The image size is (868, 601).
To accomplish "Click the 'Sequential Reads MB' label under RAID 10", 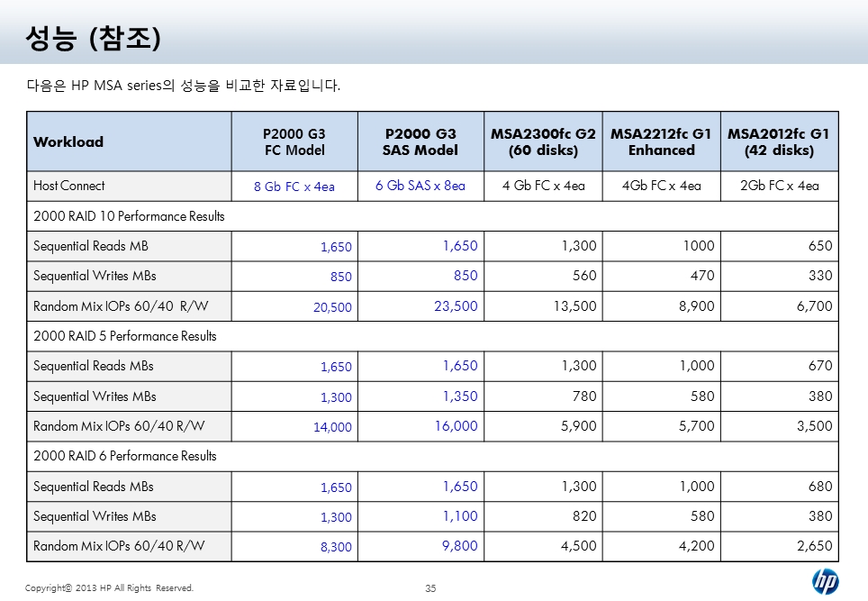I will point(91,246).
